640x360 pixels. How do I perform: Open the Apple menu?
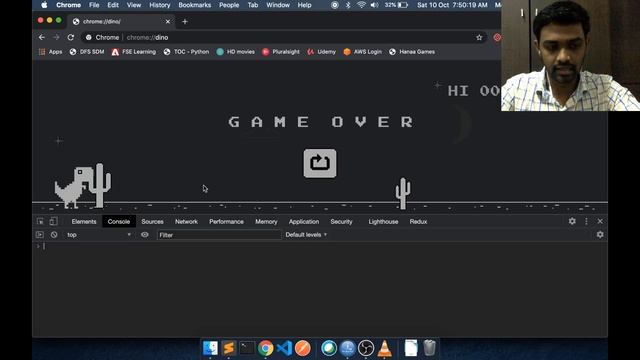click(44, 5)
